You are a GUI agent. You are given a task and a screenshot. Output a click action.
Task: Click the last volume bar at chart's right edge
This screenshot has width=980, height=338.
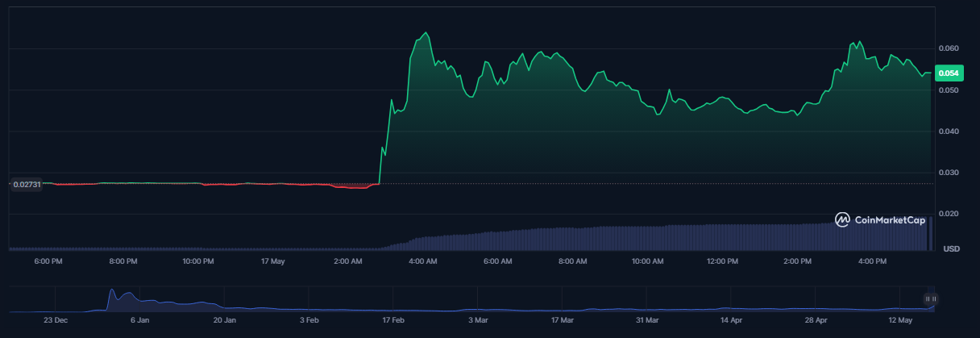932,234
